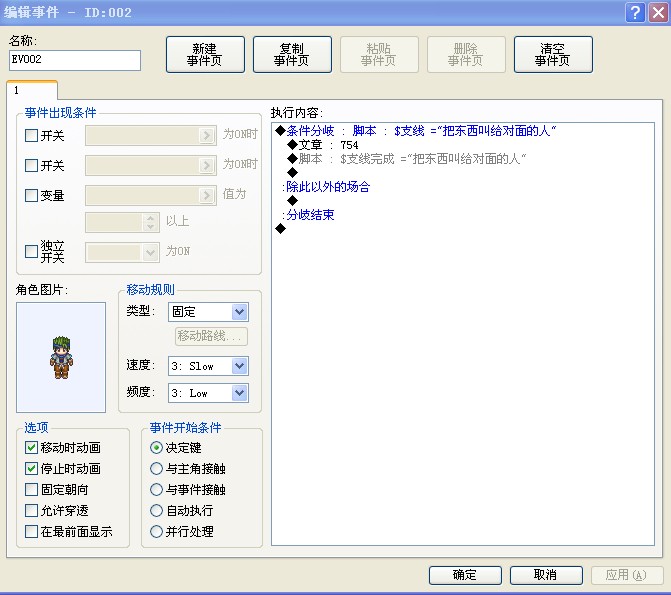Click the 复制事件页 button
The image size is (671, 595).
pyautogui.click(x=292, y=54)
